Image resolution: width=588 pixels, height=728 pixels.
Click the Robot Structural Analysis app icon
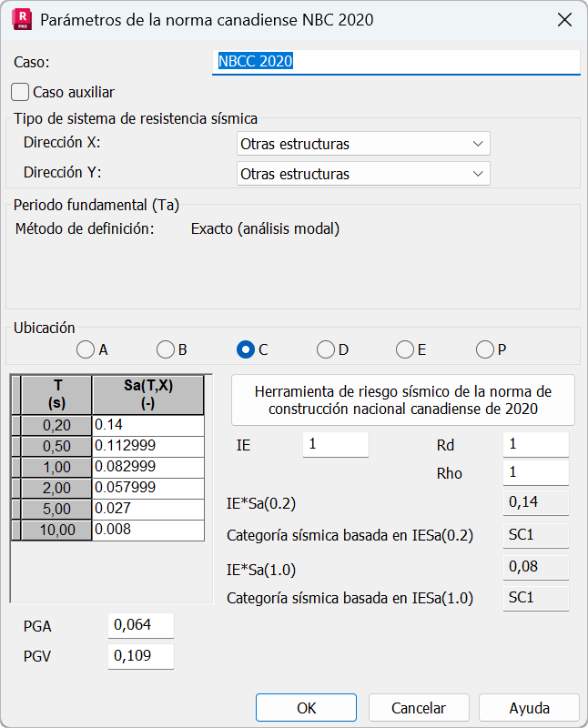pos(22,20)
